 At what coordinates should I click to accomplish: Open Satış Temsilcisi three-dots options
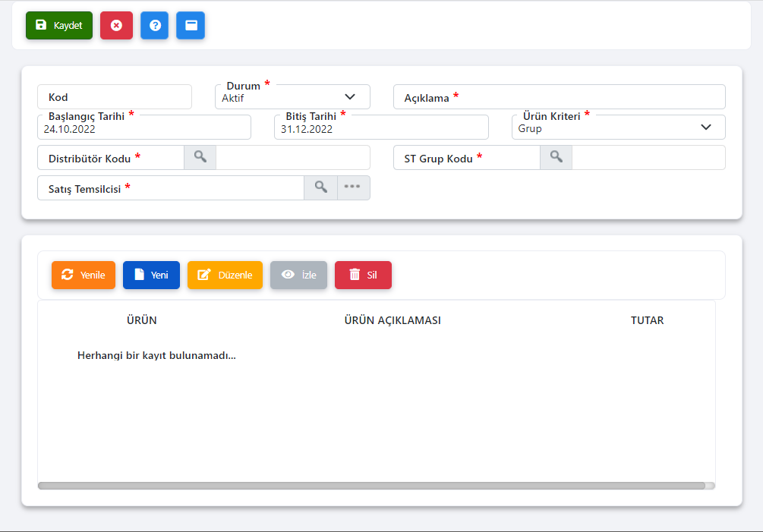[353, 187]
